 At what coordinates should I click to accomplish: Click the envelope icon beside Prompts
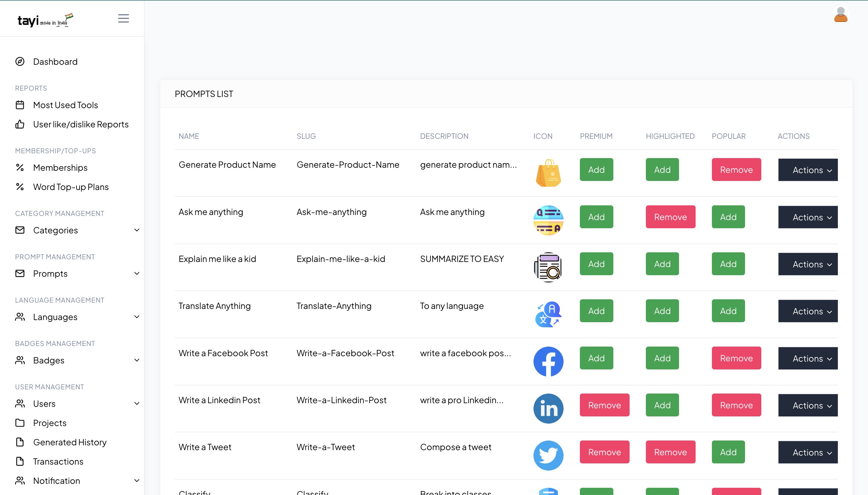[x=20, y=273]
